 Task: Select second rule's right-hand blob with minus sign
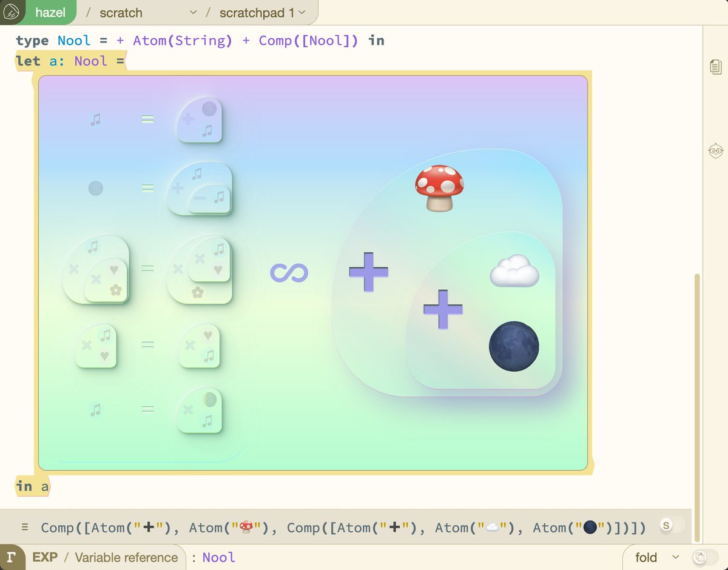[x=200, y=189]
